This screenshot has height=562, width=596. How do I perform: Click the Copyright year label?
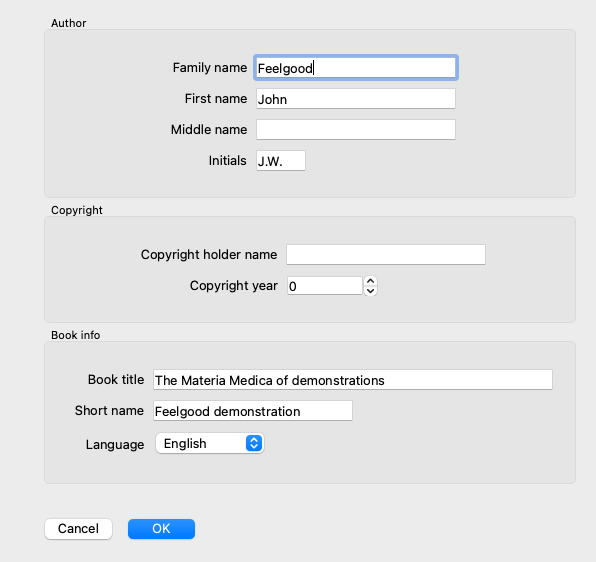pyautogui.click(x=234, y=286)
